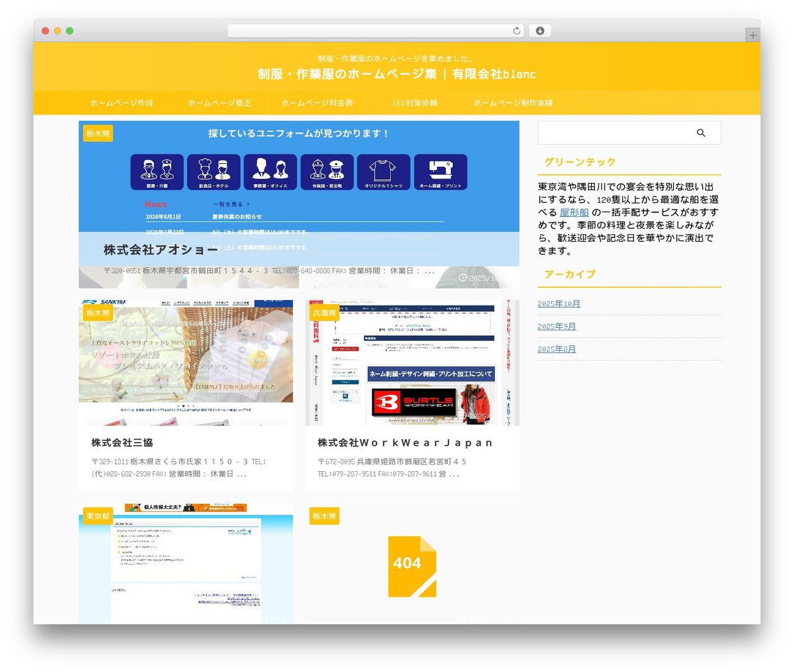Click the yellow minimize window button
The image size is (794, 672).
tap(58, 31)
